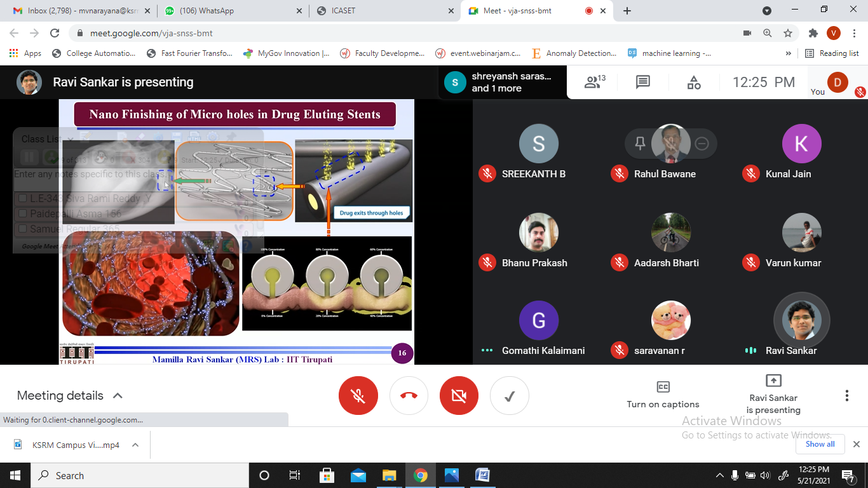Select Kunal Jain participant avatar
The width and height of the screenshot is (868, 488).
801,144
